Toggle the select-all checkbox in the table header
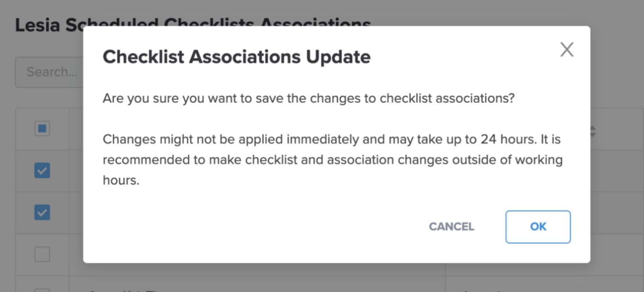 tap(41, 128)
